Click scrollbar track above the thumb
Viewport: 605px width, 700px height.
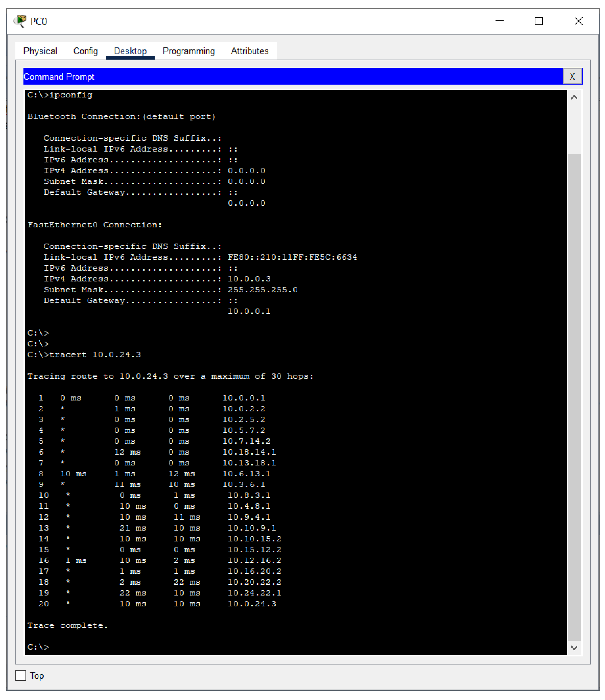574,128
